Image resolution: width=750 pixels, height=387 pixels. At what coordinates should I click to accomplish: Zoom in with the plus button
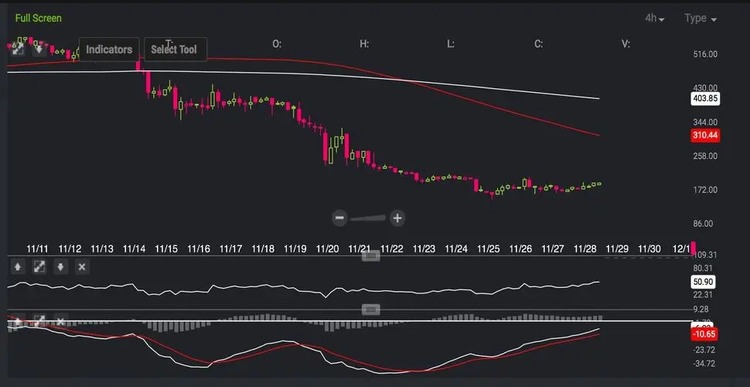click(x=397, y=218)
